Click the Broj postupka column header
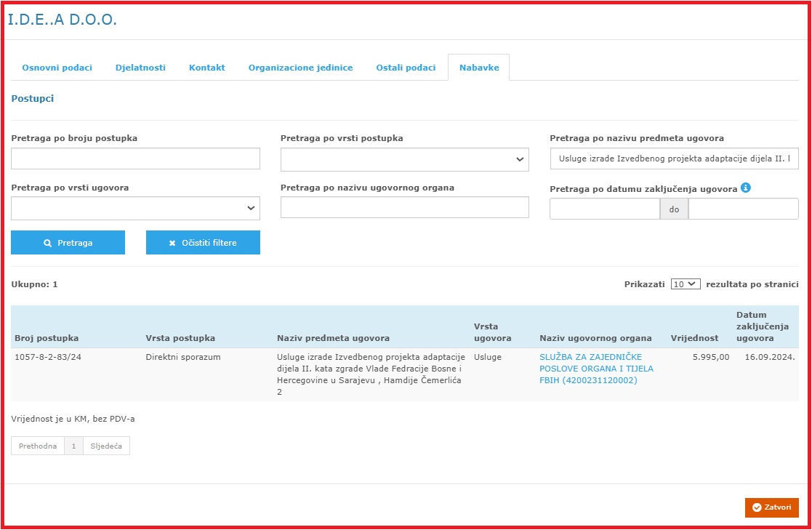Screen dimensions: 812x530 [x=47, y=338]
